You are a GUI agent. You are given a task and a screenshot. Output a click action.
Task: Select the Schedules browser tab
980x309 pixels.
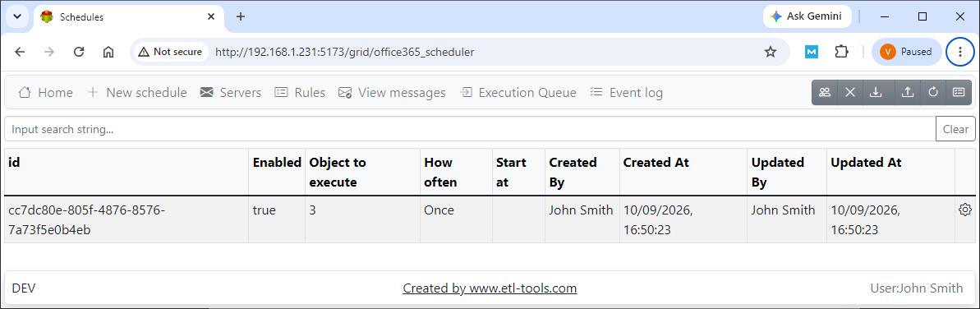point(129,17)
